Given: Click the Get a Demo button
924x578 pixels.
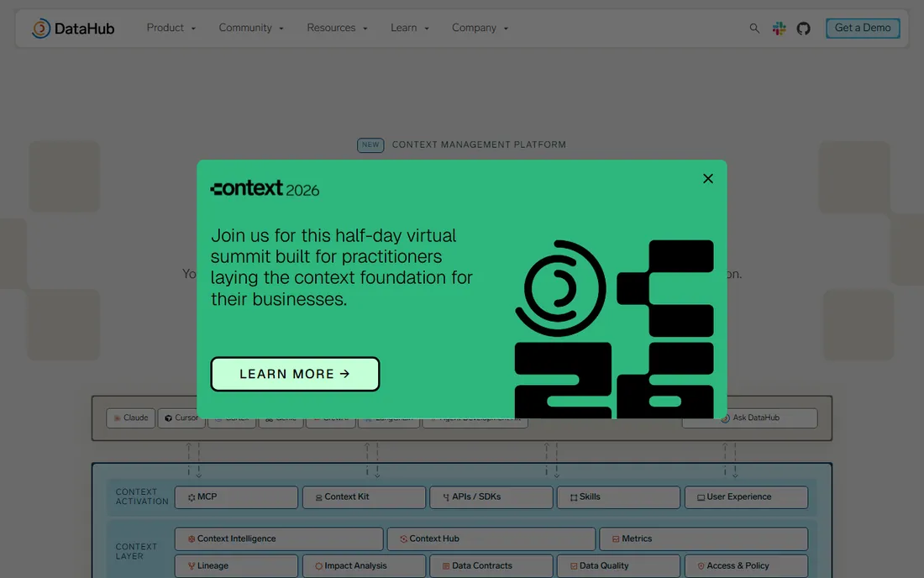Looking at the screenshot, I should 863,29.
